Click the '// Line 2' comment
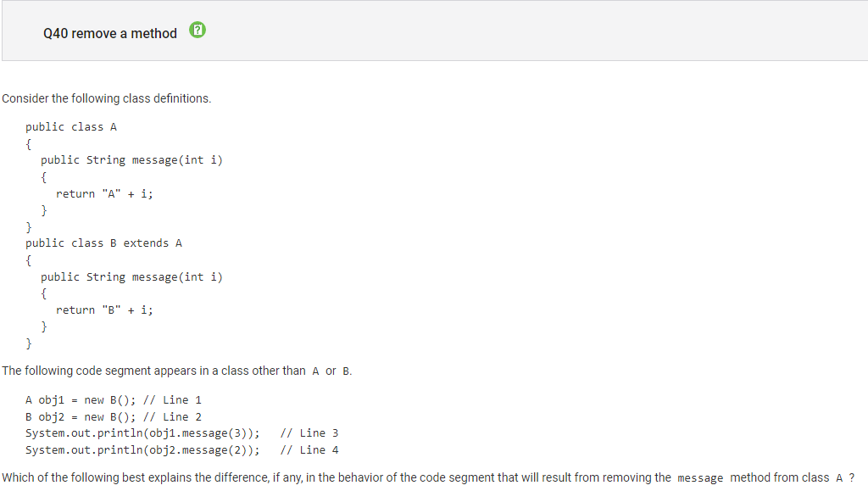This screenshot has height=491, width=868. [x=172, y=417]
